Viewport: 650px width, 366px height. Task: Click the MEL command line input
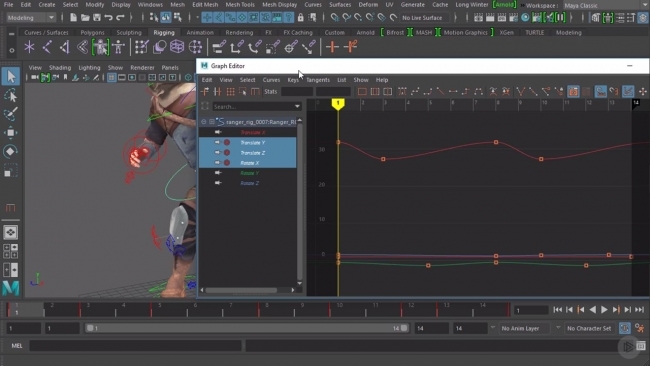click(136, 345)
